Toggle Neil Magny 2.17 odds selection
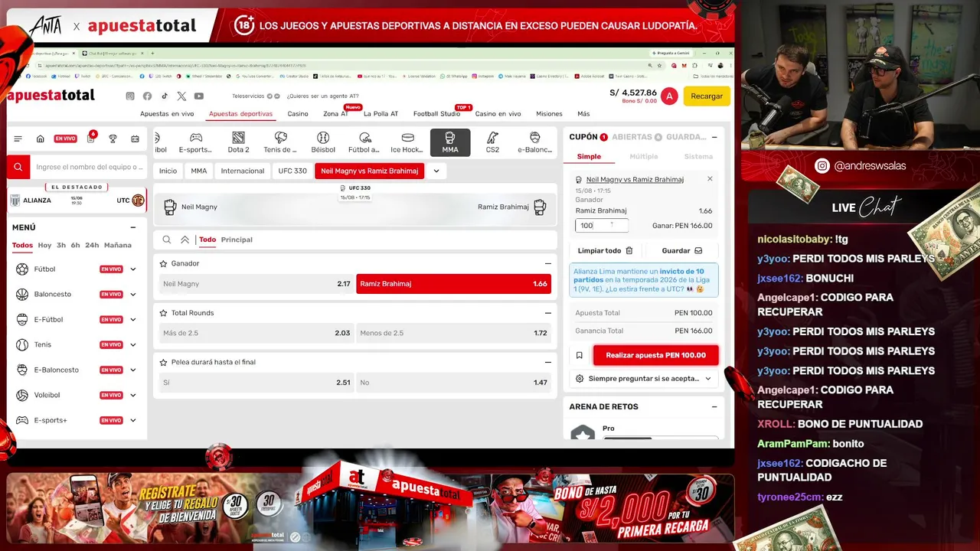 256,284
